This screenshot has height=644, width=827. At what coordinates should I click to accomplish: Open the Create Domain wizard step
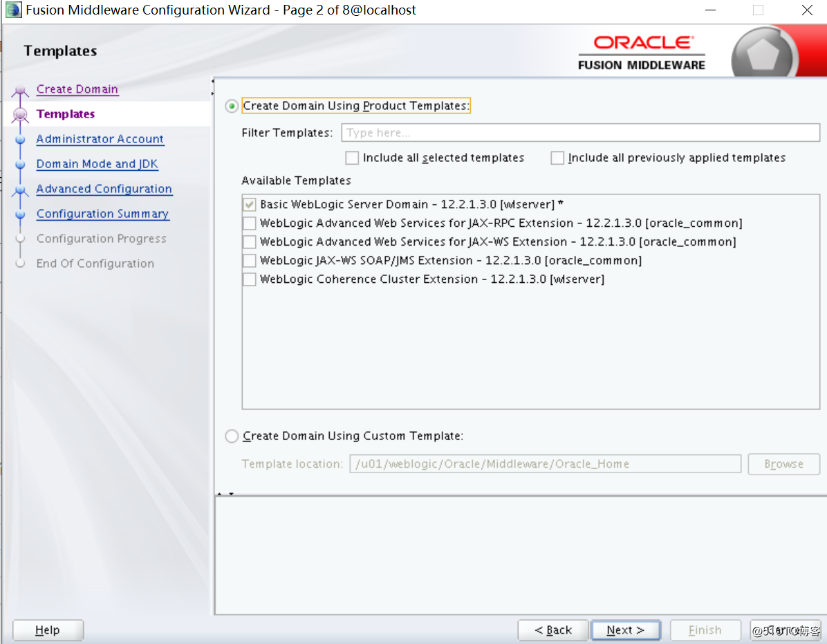click(x=77, y=89)
